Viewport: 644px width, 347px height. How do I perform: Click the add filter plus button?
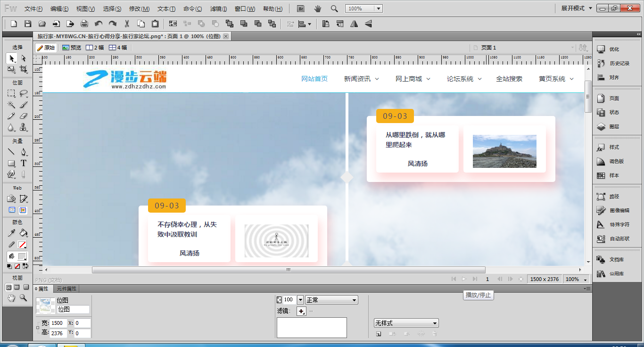click(x=301, y=311)
